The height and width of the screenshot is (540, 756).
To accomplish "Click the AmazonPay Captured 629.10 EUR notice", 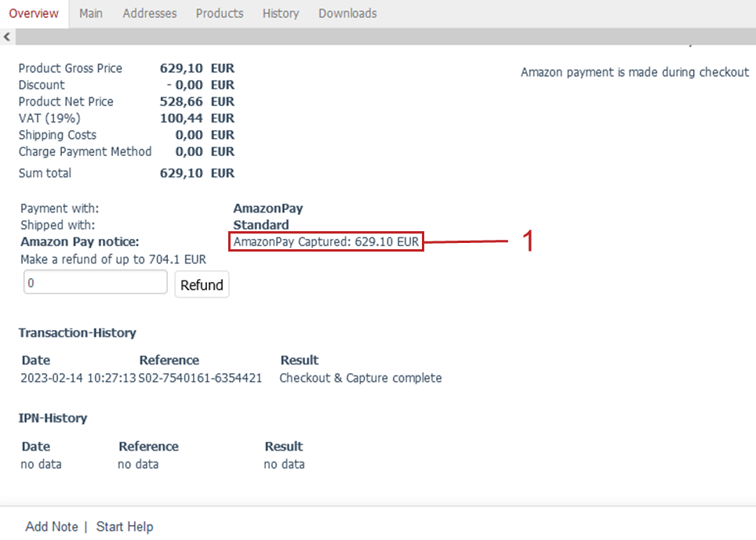I will [x=326, y=241].
